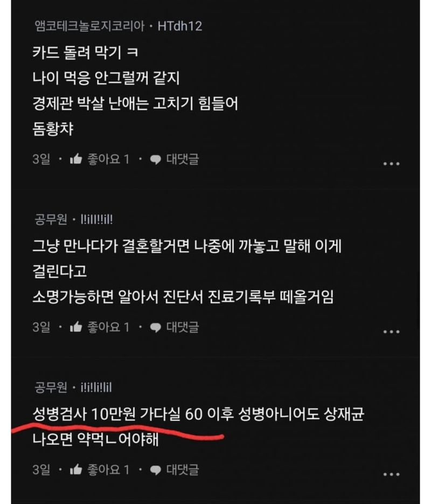The image size is (431, 504).
Task: Click 공무원 label above 결혼할거면 comment
Action: [51, 219]
